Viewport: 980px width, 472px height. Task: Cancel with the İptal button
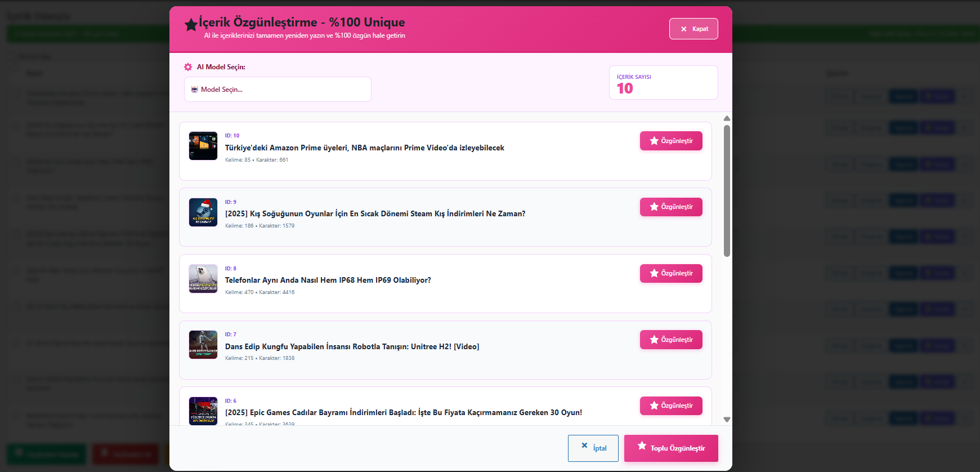point(593,448)
